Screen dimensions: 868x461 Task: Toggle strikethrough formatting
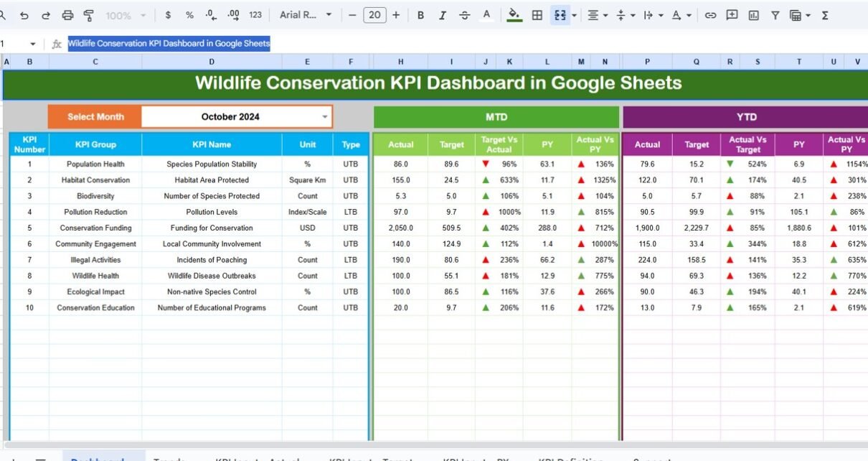(464, 15)
